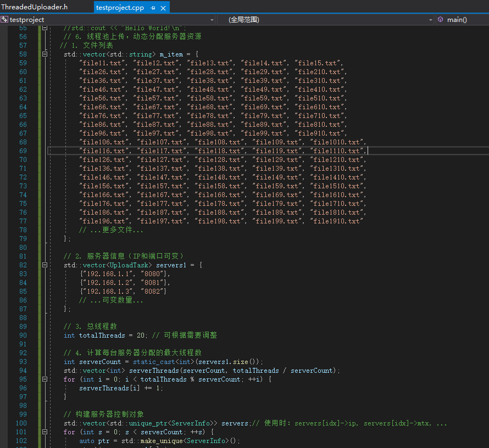Open the 全局范围 scope dropdown

[430, 20]
